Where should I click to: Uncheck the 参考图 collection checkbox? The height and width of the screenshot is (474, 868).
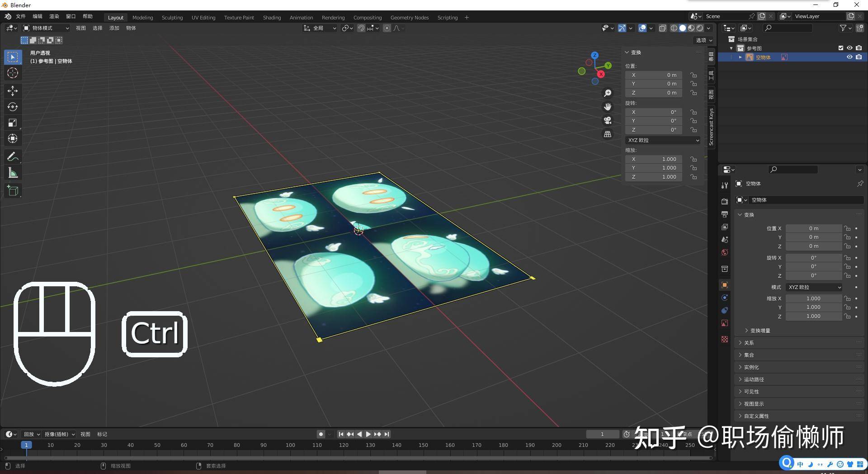841,48
